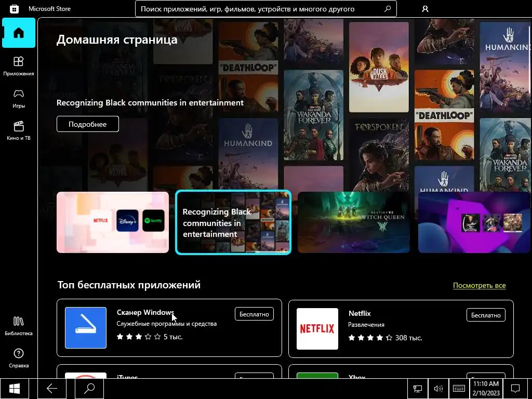Select the streaming apps banner with Netflix, Disney+ and Spotify
This screenshot has height=399, width=532.
pyautogui.click(x=113, y=222)
